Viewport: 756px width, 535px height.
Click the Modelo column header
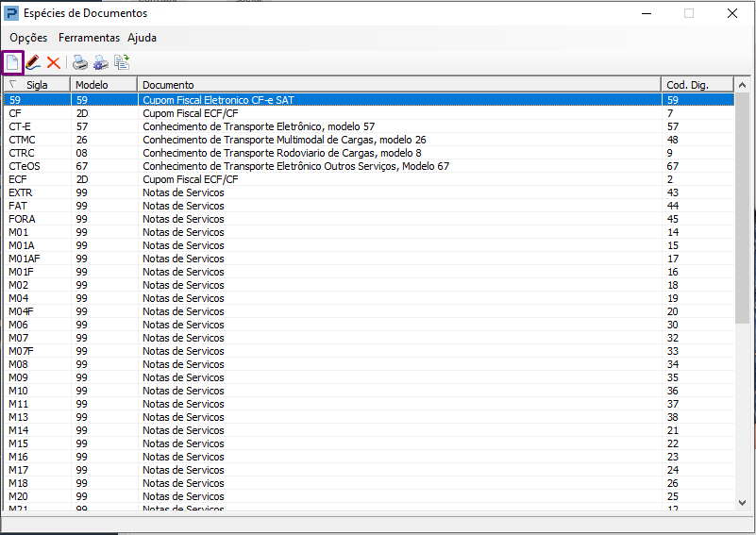104,85
